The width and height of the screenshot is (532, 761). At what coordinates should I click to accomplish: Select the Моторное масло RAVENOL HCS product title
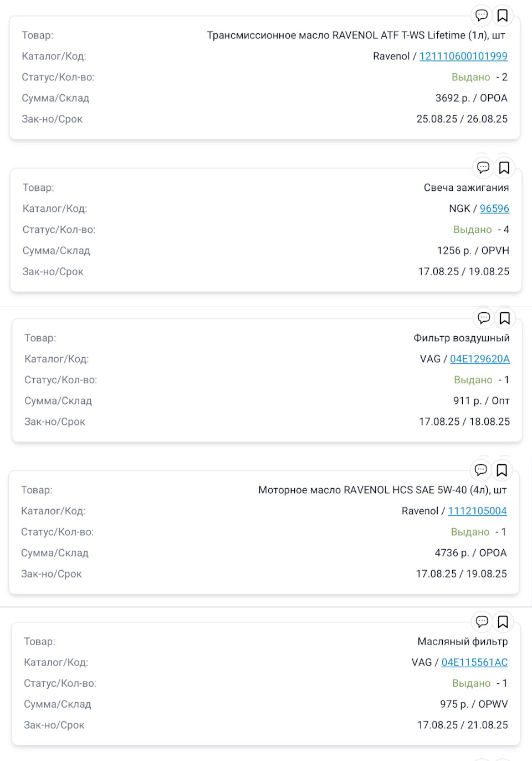coord(382,490)
